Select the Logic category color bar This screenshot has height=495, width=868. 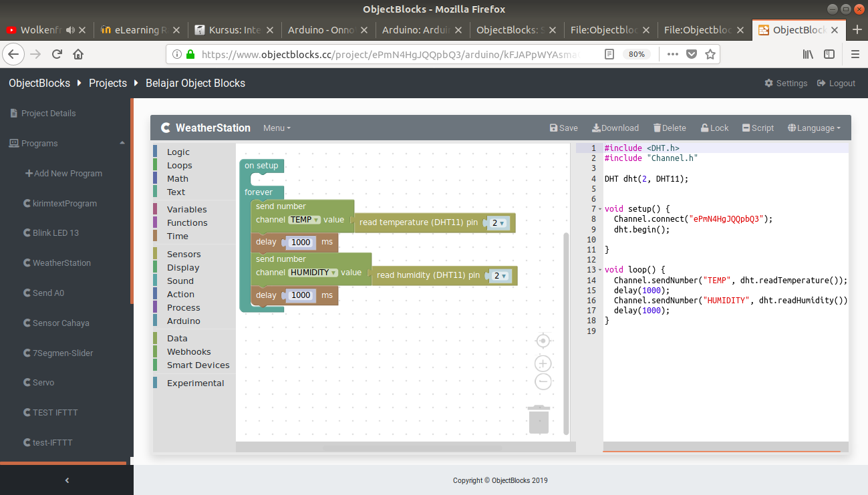coord(155,152)
